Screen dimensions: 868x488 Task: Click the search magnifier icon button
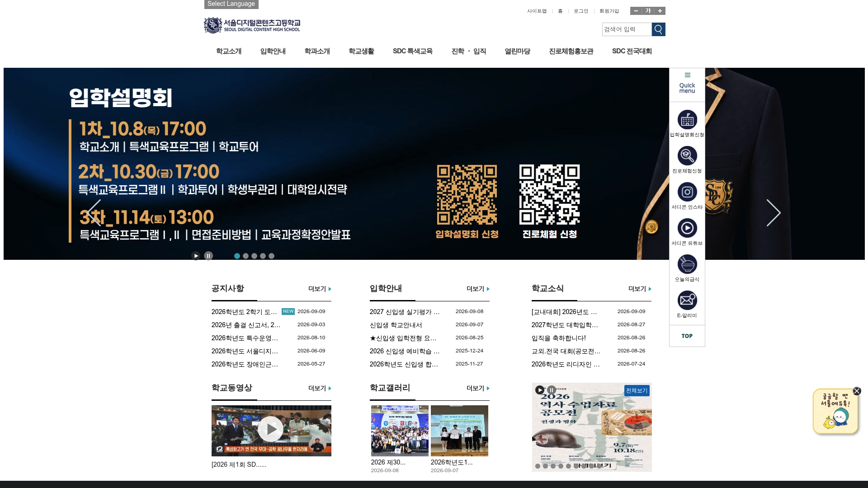point(658,29)
